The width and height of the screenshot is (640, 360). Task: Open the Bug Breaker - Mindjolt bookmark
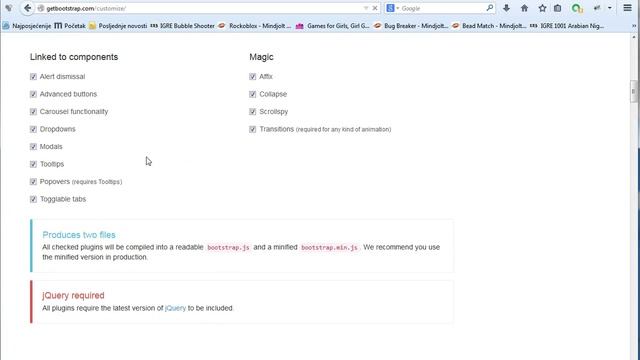tap(411, 26)
